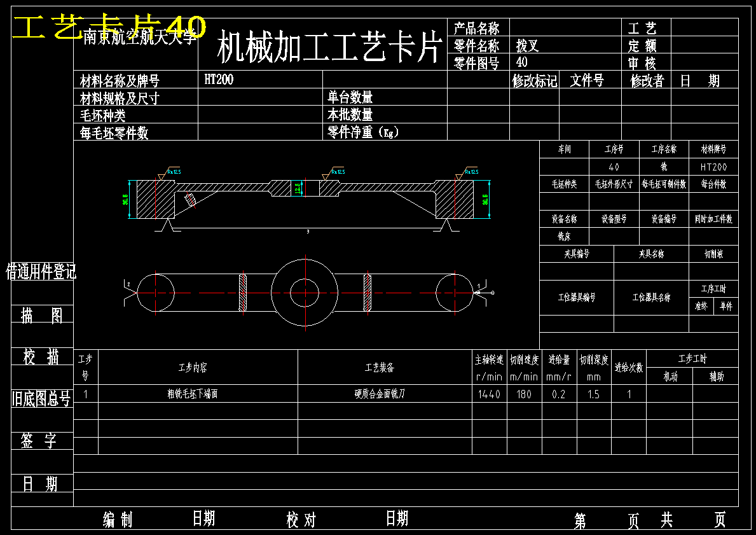Select the spindle speed value '1440'
Image resolution: width=756 pixels, height=535 pixels.
489,394
